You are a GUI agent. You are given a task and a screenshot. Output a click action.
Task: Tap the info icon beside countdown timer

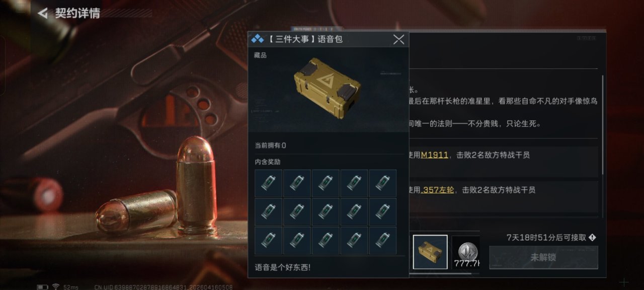click(x=592, y=237)
